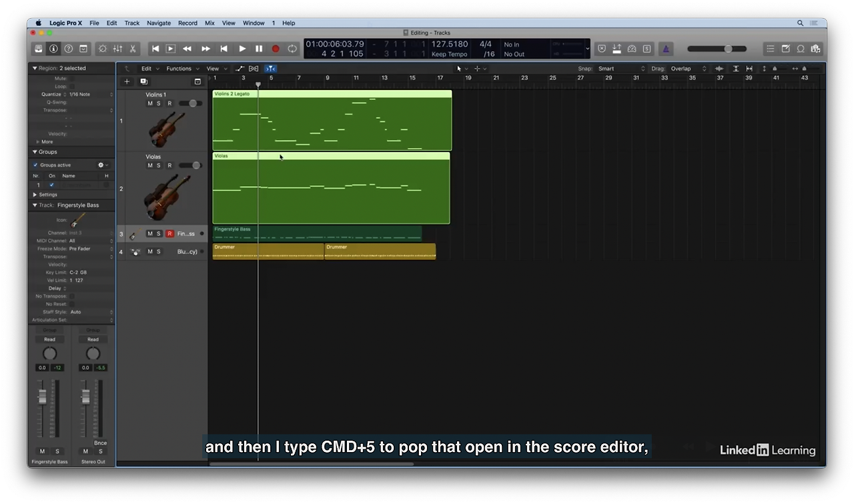This screenshot has width=854, height=504.
Task: Open the Track menu
Action: [x=132, y=23]
